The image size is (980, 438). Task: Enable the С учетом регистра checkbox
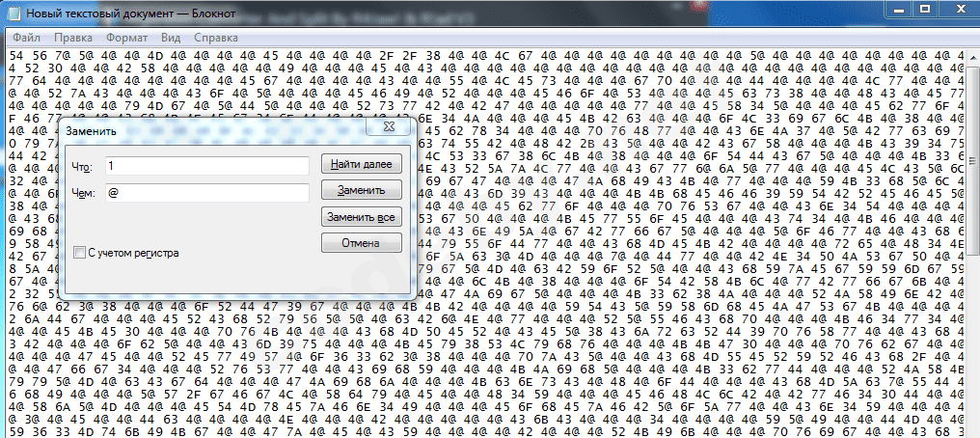(79, 253)
